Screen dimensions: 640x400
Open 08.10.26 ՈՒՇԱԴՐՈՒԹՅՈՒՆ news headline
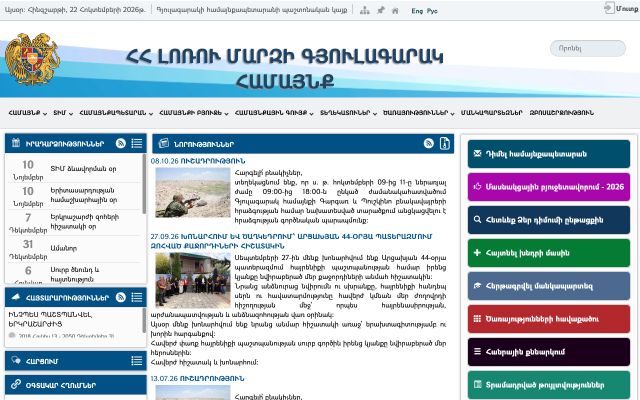pos(198,161)
